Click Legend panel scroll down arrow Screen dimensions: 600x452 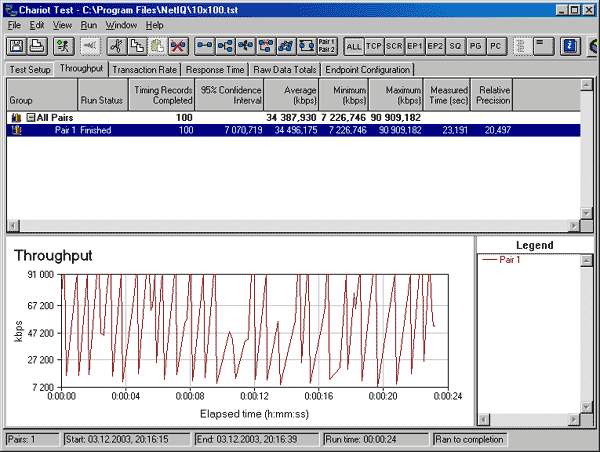click(x=587, y=407)
